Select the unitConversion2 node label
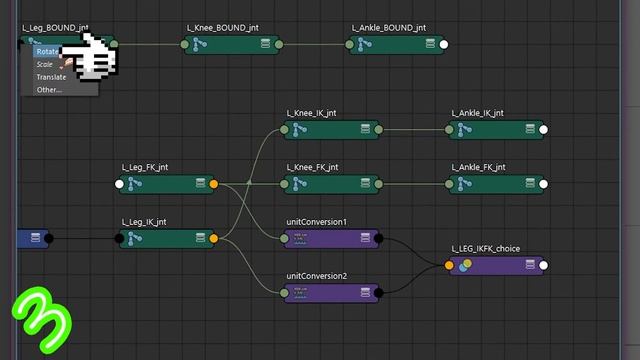Image resolution: width=640 pixels, height=360 pixels. [317, 276]
